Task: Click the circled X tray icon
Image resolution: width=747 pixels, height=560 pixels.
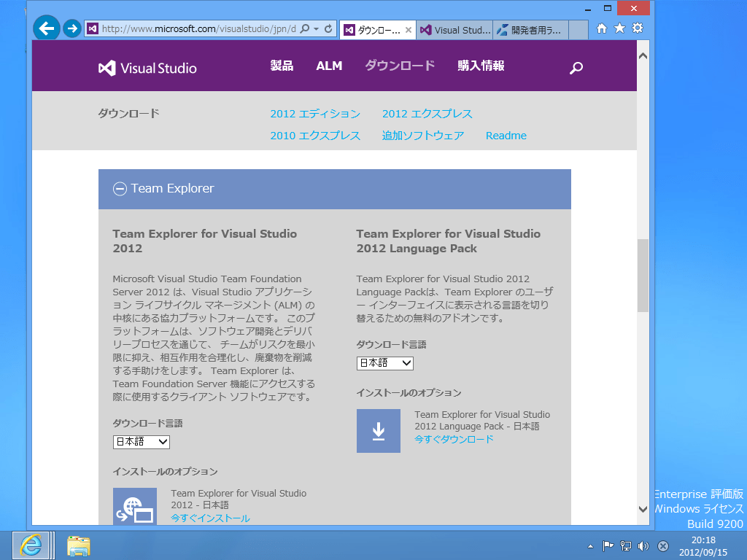Action: pyautogui.click(x=662, y=546)
